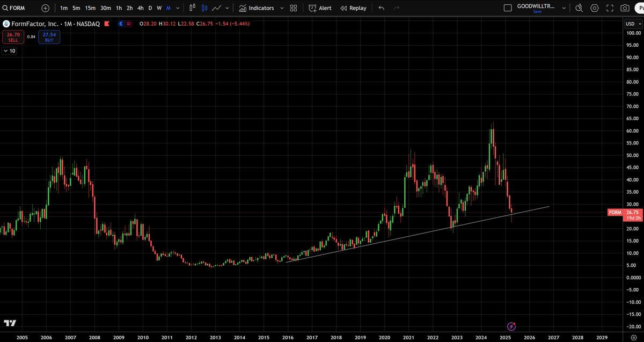
Task: Expand the timeframe interval dropdown
Action: pyautogui.click(x=178, y=8)
